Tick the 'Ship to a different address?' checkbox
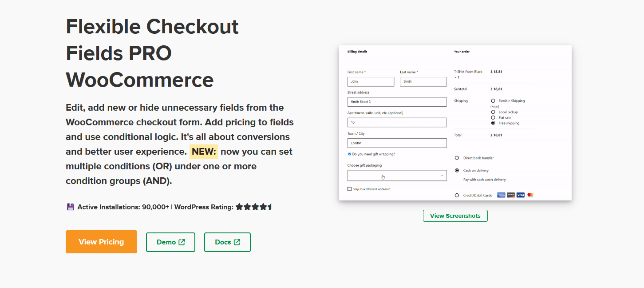 tap(349, 189)
